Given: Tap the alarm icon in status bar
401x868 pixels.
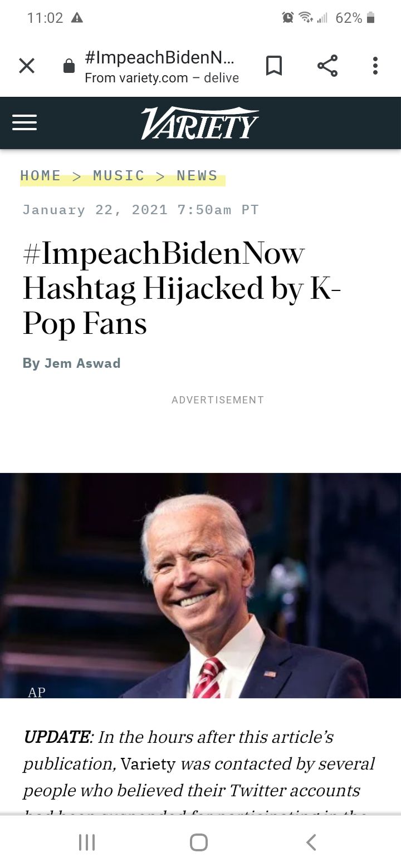Looking at the screenshot, I should [288, 18].
